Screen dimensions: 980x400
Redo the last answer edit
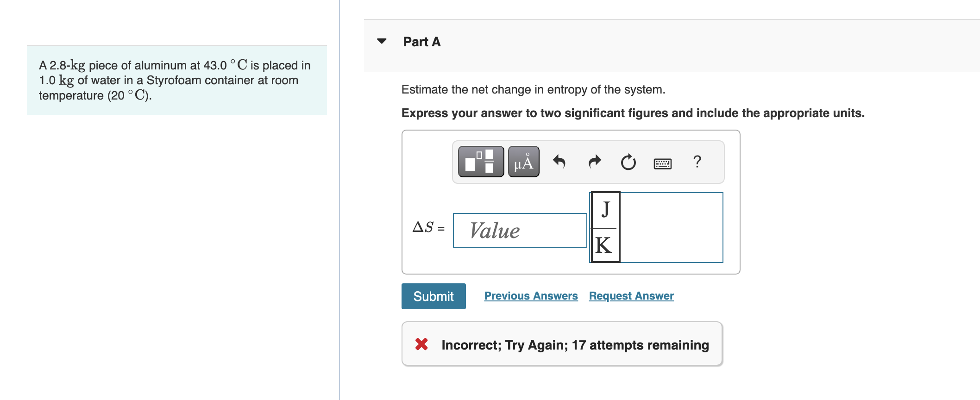[594, 162]
